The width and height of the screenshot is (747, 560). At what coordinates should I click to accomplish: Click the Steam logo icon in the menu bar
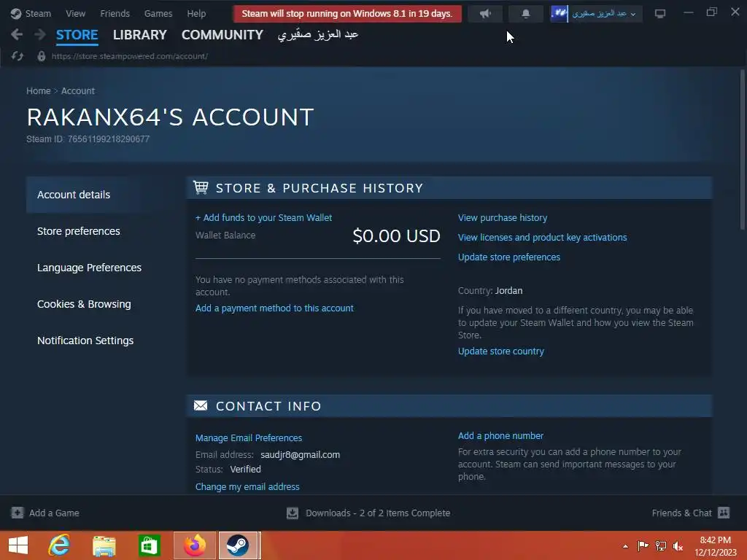[16, 13]
